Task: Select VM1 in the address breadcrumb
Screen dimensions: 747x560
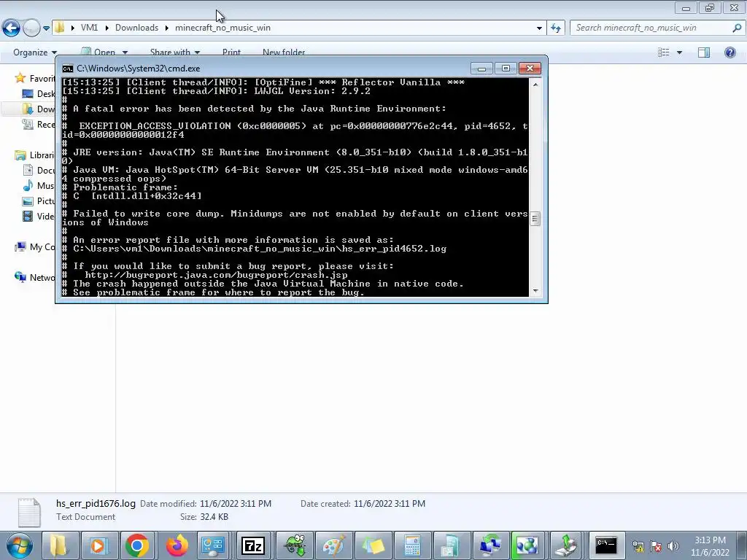Action: coord(89,28)
